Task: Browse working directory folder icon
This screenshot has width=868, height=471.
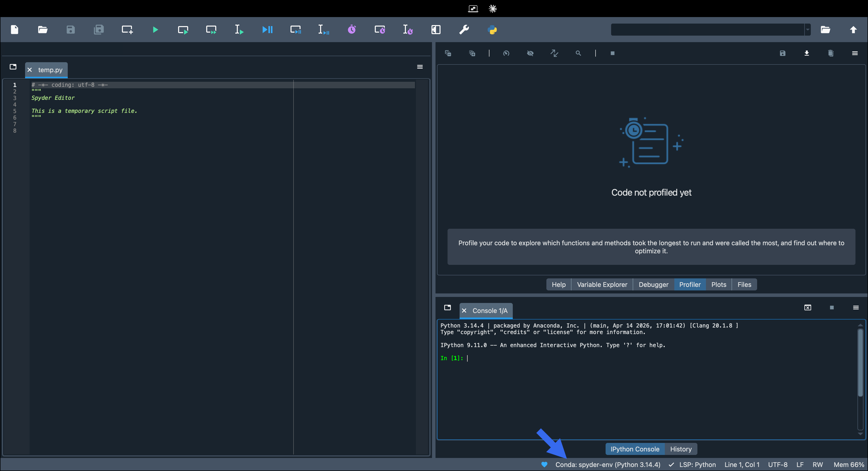Action: pos(825,30)
